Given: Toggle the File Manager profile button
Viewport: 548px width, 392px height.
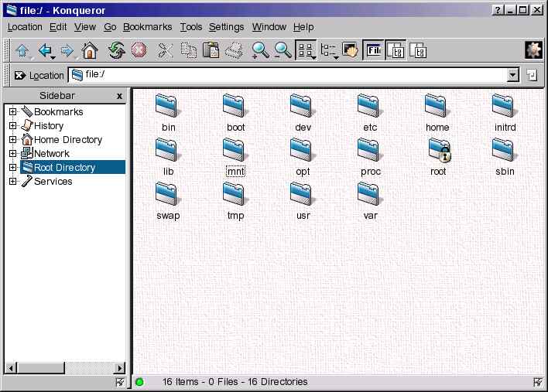Looking at the screenshot, I should [x=373, y=50].
